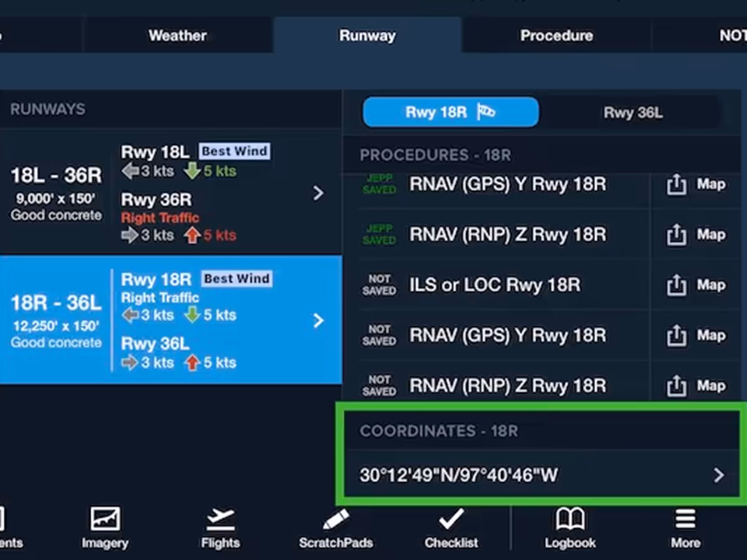Screen dimensions: 747x560
Task: Share ILS or LOC Rwy 18R procedure
Action: [x=676, y=285]
